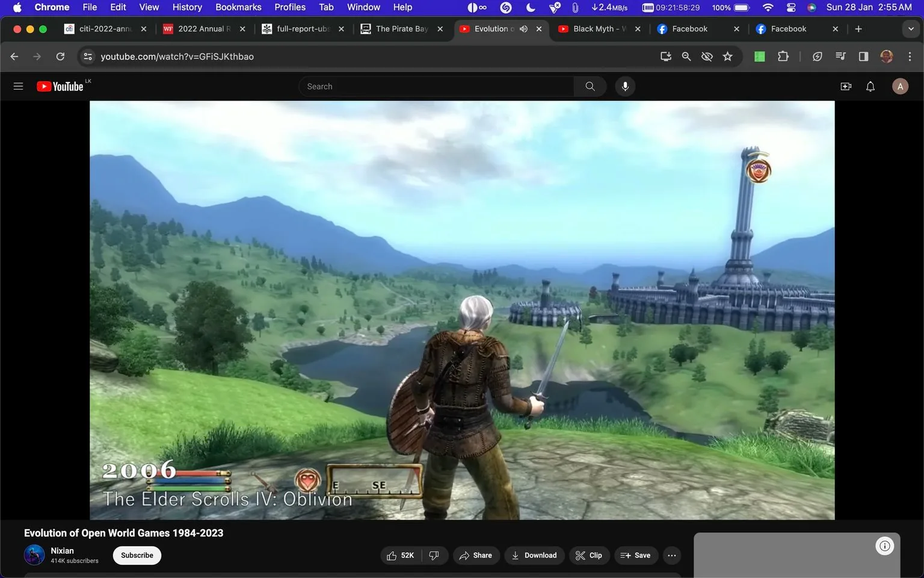Screen dimensions: 924x578
Task: Open the Bookmarks menu in menu bar
Action: coord(238,7)
